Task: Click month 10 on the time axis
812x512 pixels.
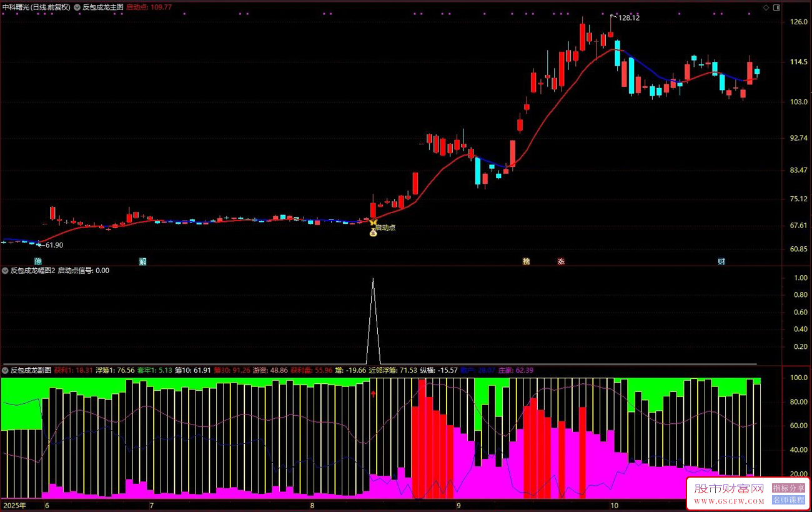Action: pyautogui.click(x=615, y=505)
